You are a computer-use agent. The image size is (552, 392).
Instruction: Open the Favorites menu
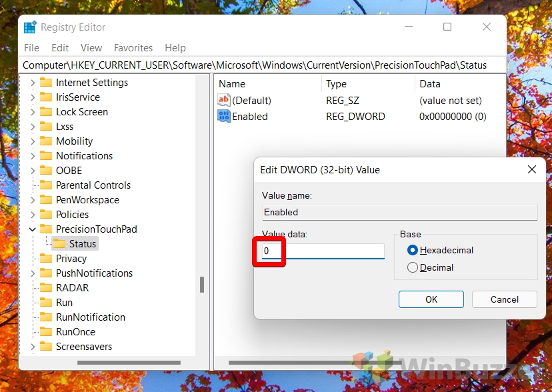point(133,47)
